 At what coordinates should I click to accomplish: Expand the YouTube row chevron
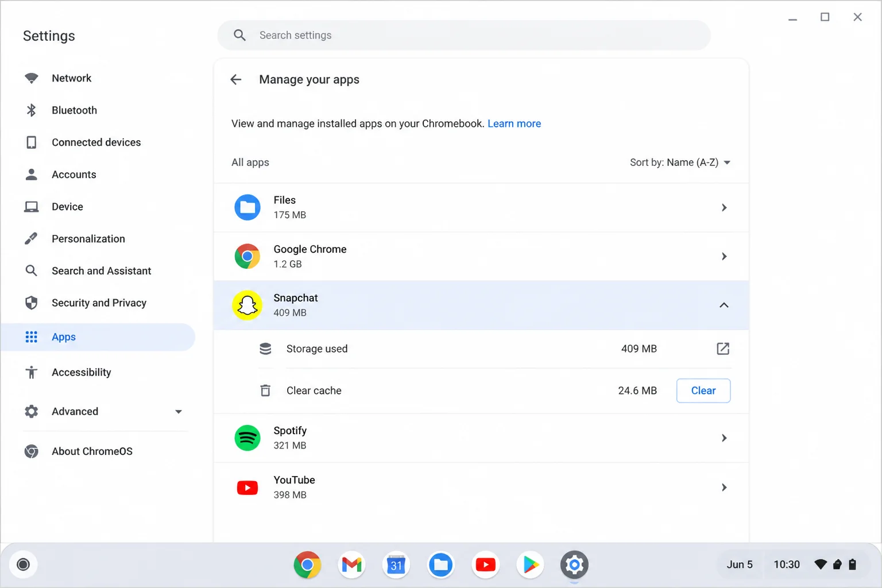click(x=724, y=488)
